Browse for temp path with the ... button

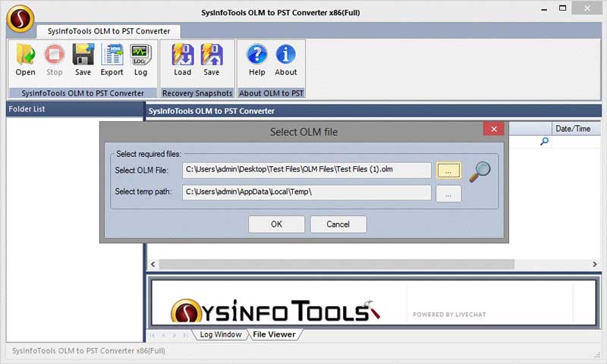[x=448, y=193]
